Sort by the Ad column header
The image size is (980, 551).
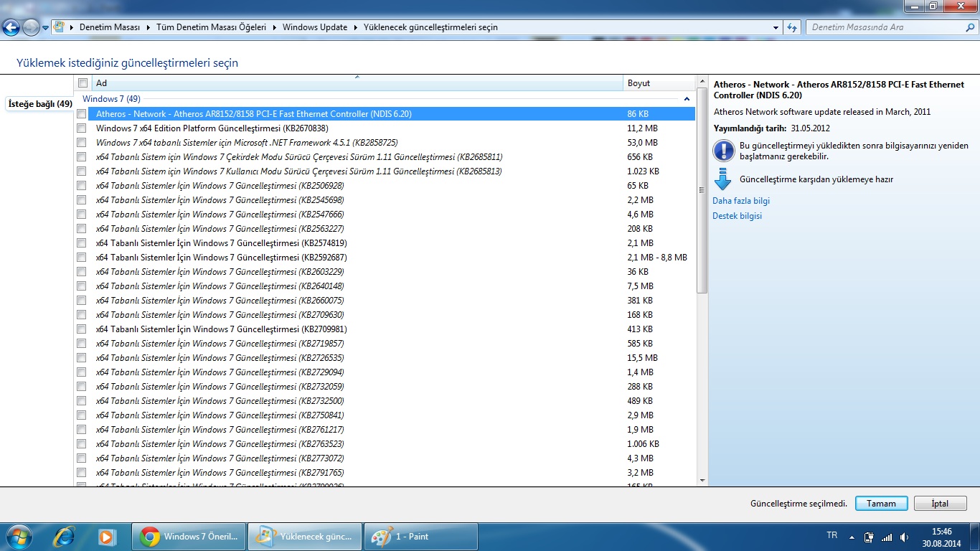pyautogui.click(x=357, y=83)
